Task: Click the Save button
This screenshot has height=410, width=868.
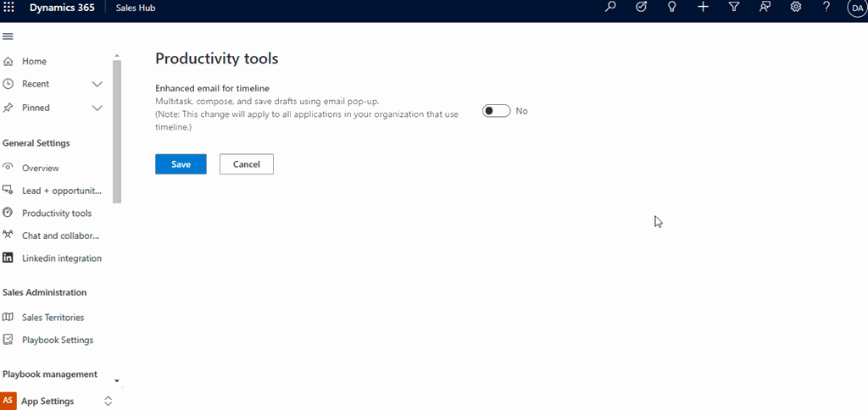Action: coord(181,164)
